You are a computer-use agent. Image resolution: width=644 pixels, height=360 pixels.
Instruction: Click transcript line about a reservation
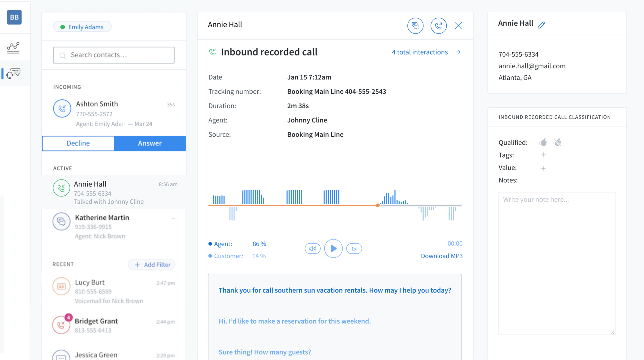coord(295,321)
